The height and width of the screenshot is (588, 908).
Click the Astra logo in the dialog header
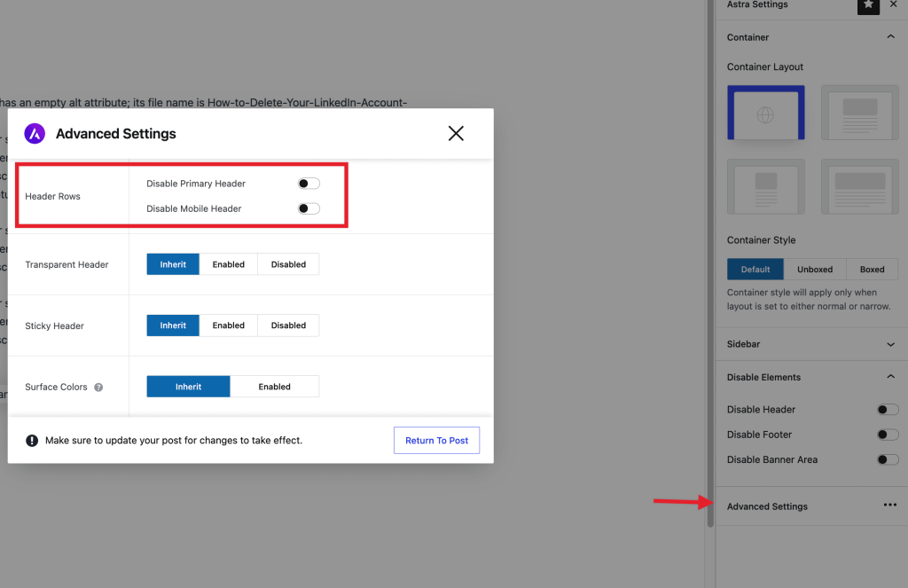pyautogui.click(x=35, y=133)
